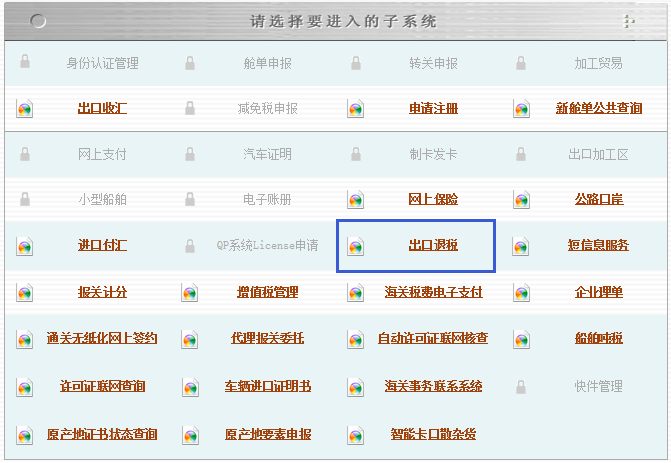Viewport: 671px width, 463px height.
Task: Click the lock icon beside 快件管理
Action: [521, 387]
